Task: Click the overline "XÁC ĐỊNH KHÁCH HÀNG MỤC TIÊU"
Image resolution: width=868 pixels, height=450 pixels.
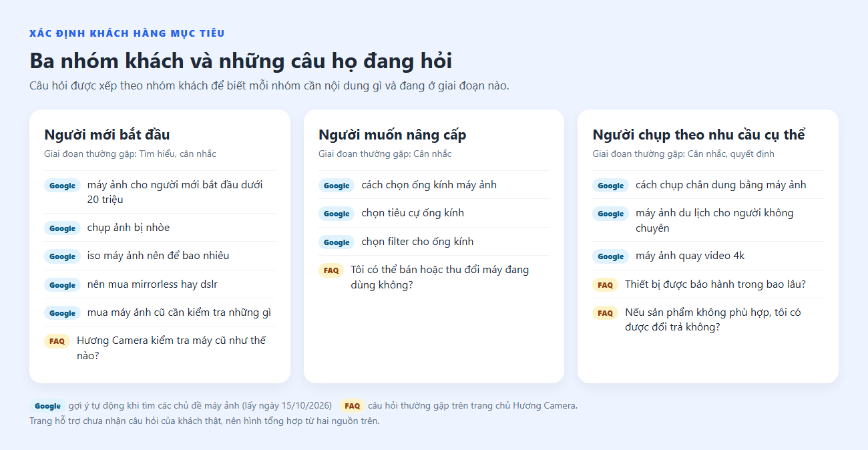Action: (x=127, y=33)
